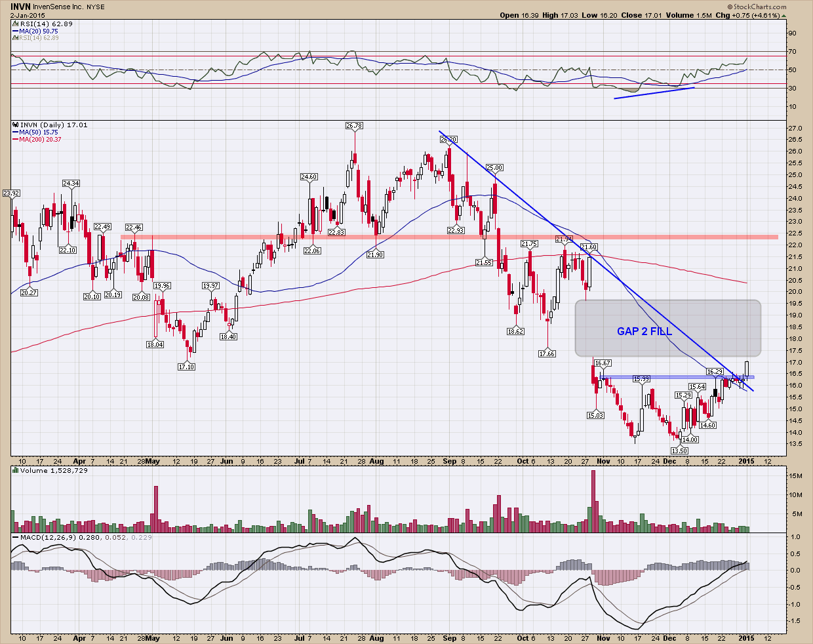Viewport: 813px width, 644px height.
Task: Select the 'Low 16.20' value in header
Action: tap(598, 15)
